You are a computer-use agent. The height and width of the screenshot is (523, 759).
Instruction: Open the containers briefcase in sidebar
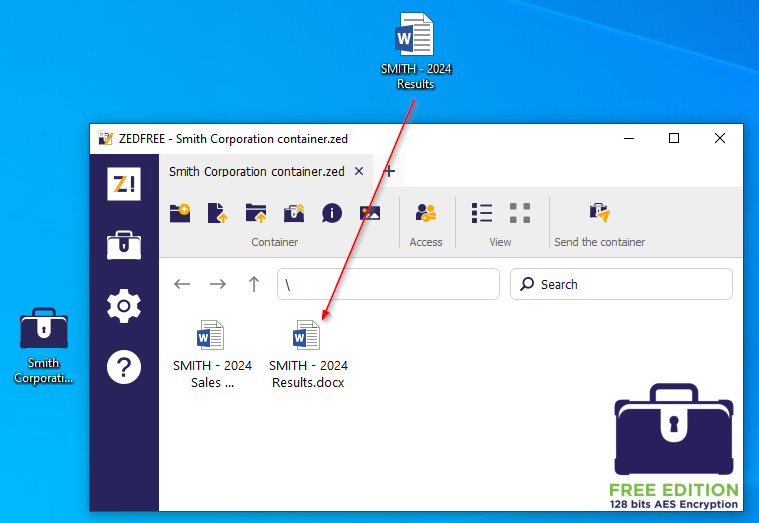(x=124, y=245)
